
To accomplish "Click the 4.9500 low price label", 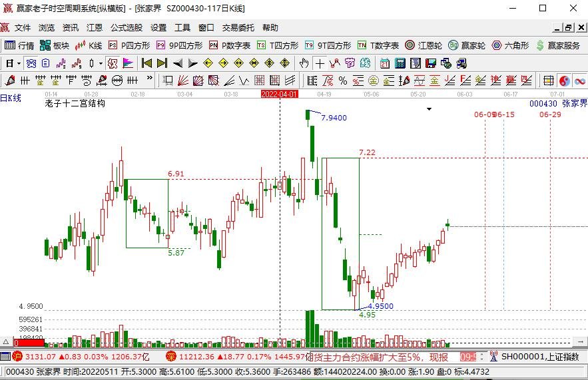I will tap(381, 306).
